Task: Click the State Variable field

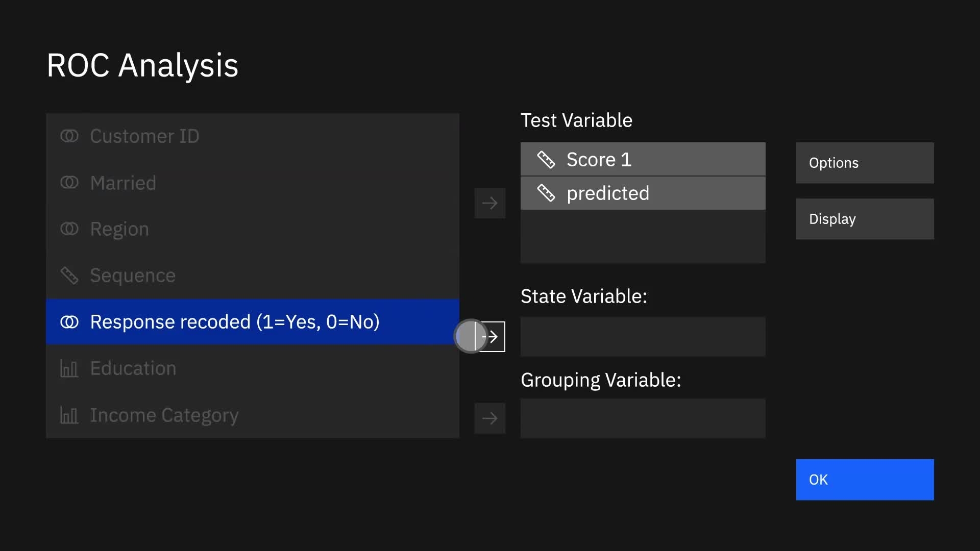Action: (643, 337)
